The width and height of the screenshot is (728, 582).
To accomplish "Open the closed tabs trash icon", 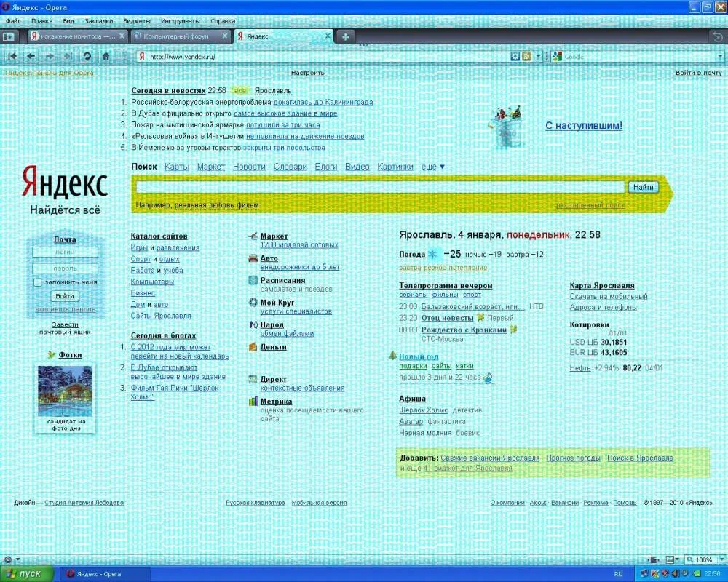I will (717, 36).
